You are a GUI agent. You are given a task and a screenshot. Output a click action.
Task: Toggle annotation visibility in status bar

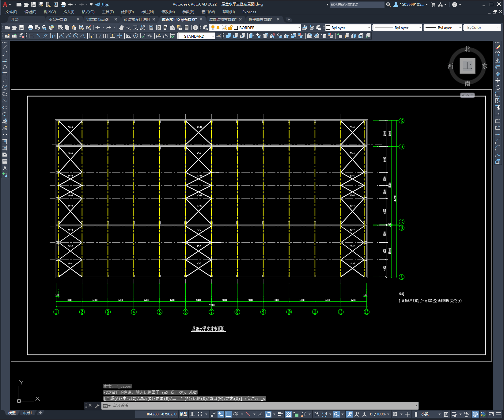pyautogui.click(x=350, y=414)
